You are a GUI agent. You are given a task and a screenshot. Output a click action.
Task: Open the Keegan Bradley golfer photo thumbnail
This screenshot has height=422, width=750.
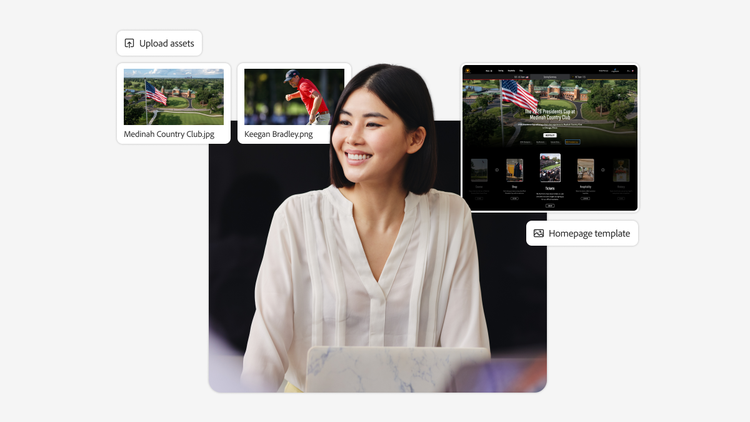coord(293,96)
